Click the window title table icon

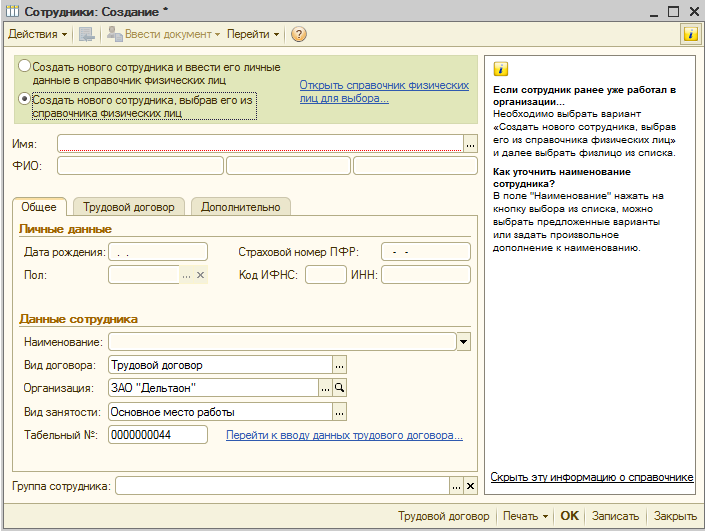[x=13, y=11]
